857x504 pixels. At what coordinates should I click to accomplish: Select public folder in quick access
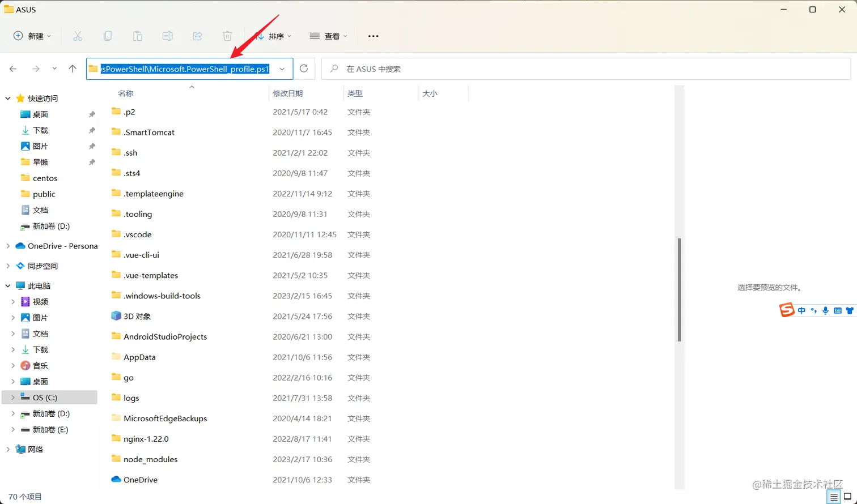point(38,194)
